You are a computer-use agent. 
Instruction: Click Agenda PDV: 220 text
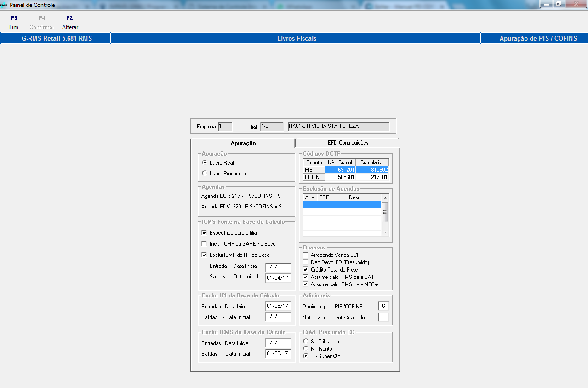coord(241,207)
